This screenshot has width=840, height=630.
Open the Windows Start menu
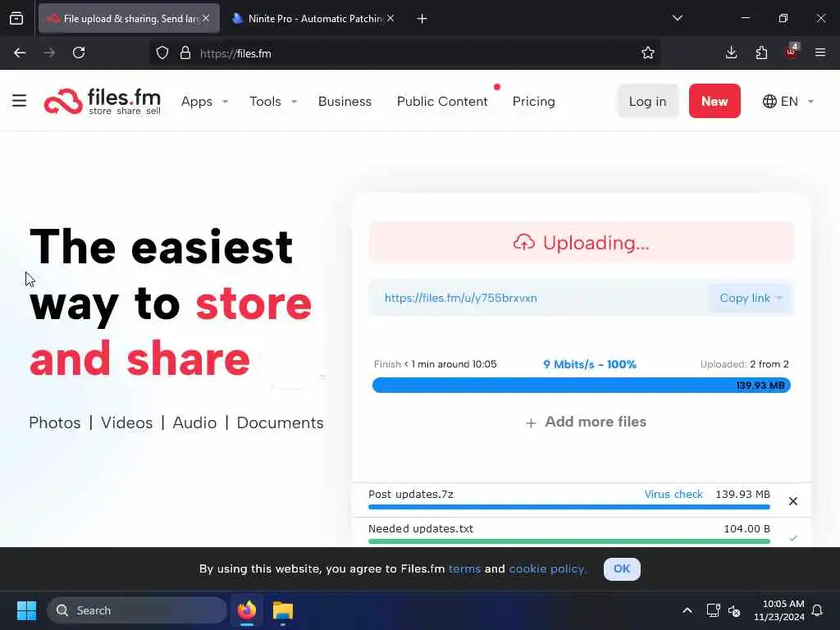click(x=26, y=610)
